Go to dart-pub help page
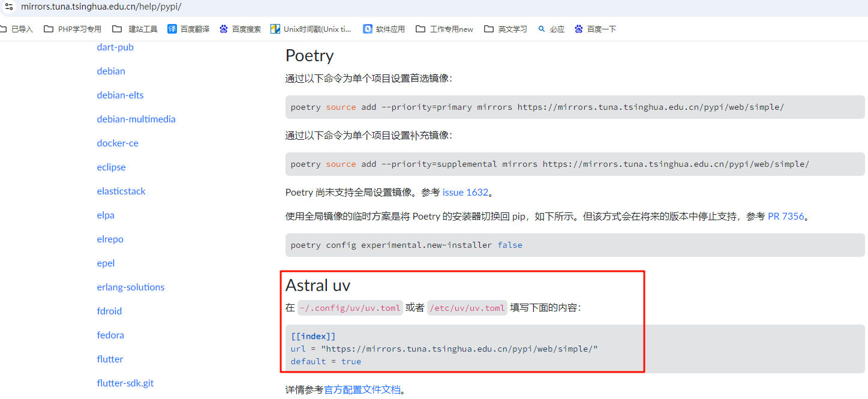 pyautogui.click(x=115, y=47)
